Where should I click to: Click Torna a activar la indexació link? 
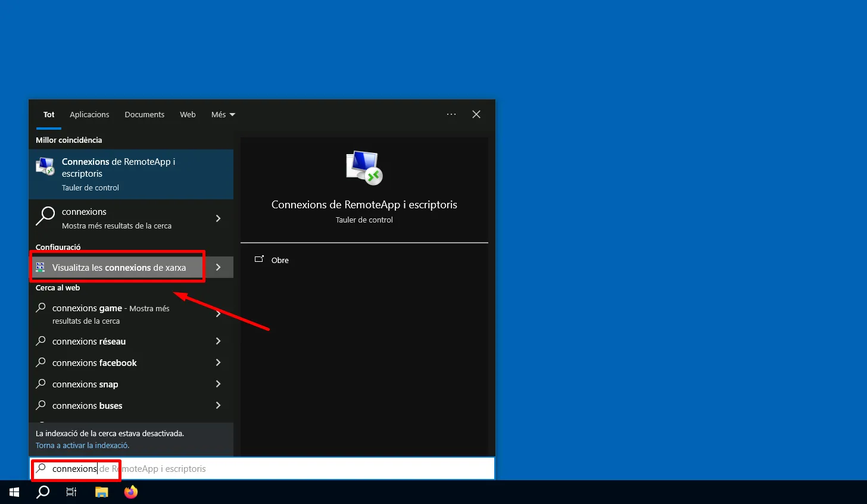point(82,445)
